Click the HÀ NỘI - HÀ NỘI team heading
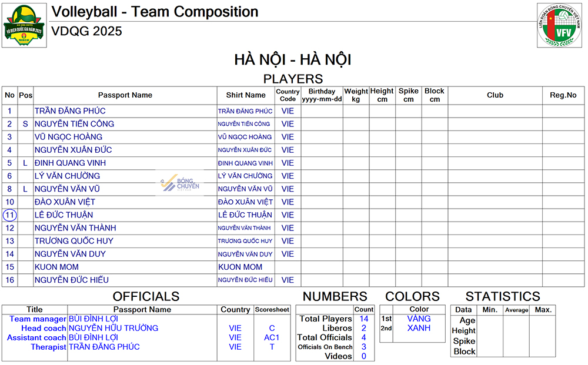The image size is (588, 365). [x=293, y=60]
